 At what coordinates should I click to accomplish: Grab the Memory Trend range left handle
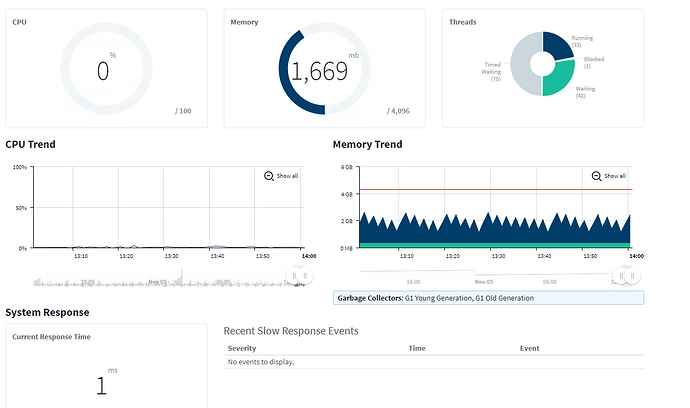(621, 276)
